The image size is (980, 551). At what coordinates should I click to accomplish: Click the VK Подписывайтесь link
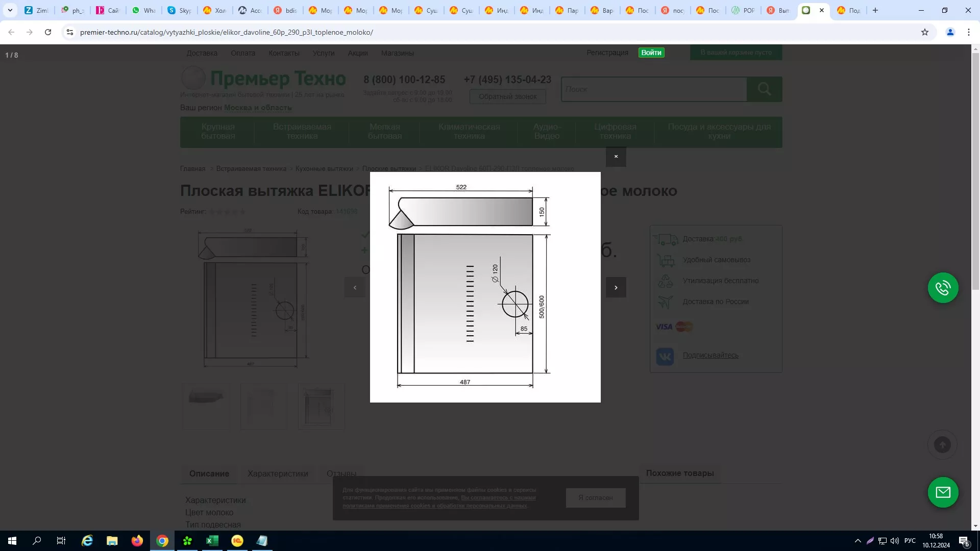pos(710,355)
